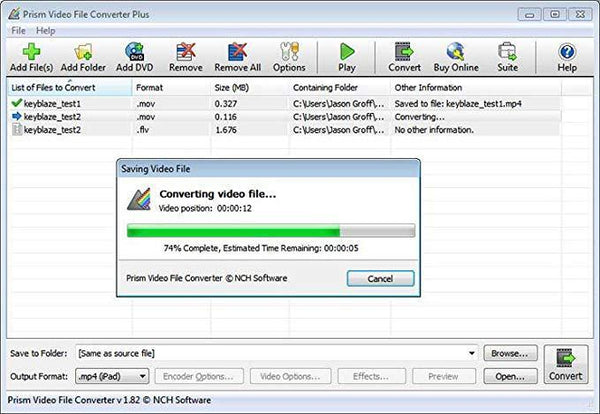The image size is (600, 414).
Task: Click the Prism app icon in title bar
Action: point(14,14)
